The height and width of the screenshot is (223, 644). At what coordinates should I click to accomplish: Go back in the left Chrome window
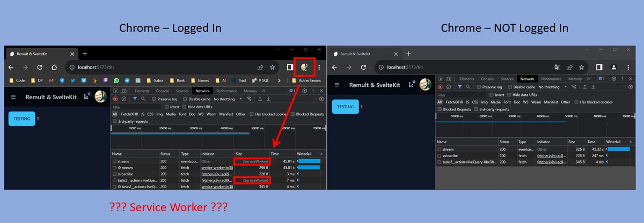click(x=11, y=68)
